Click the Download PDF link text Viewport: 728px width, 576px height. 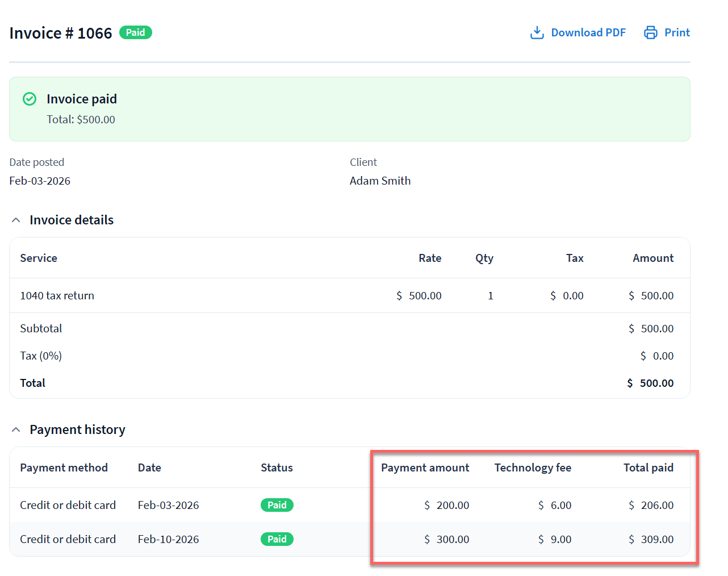(x=588, y=33)
